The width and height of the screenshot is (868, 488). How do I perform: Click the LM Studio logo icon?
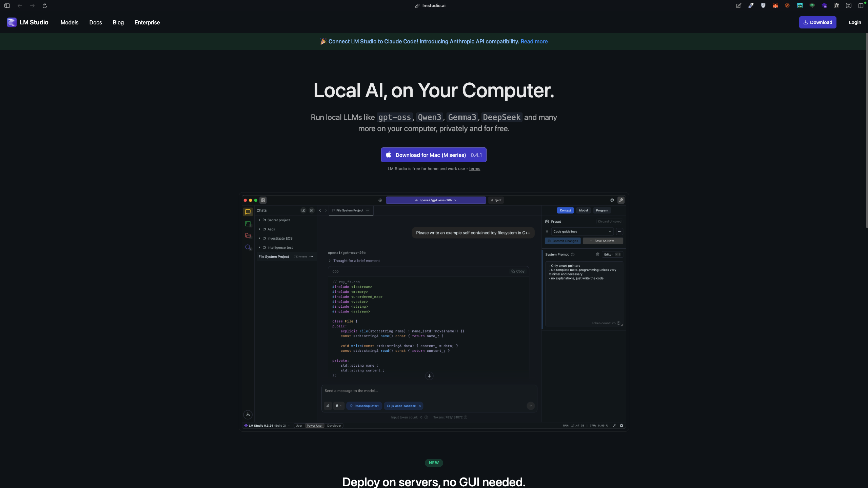[12, 22]
